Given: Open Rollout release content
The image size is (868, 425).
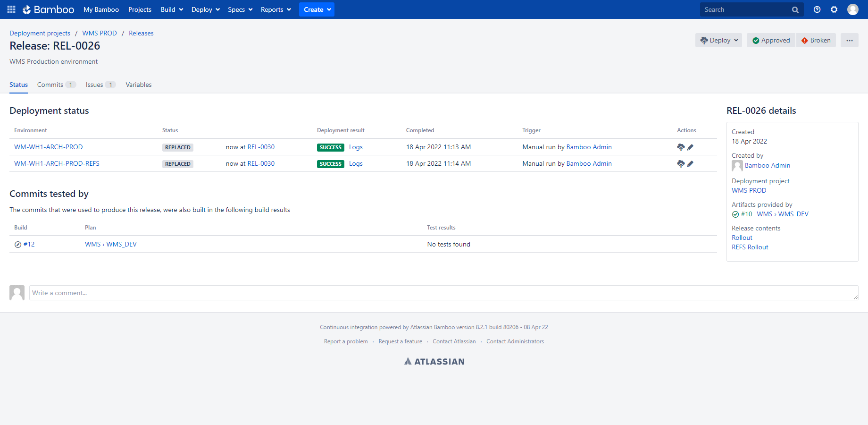Looking at the screenshot, I should click(742, 238).
